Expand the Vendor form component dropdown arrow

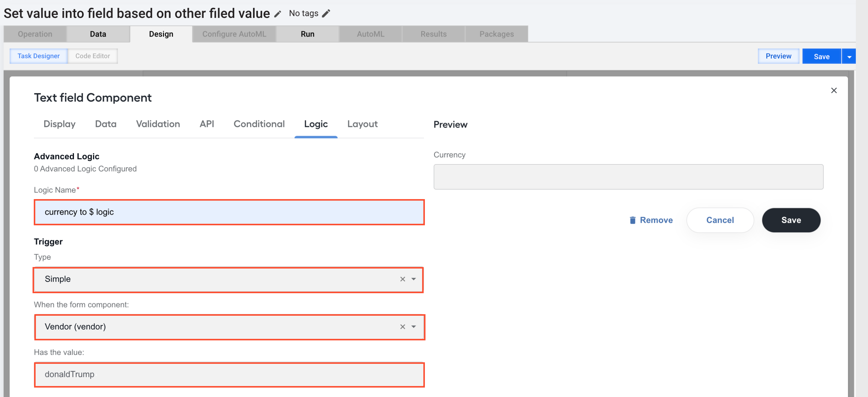pos(413,327)
